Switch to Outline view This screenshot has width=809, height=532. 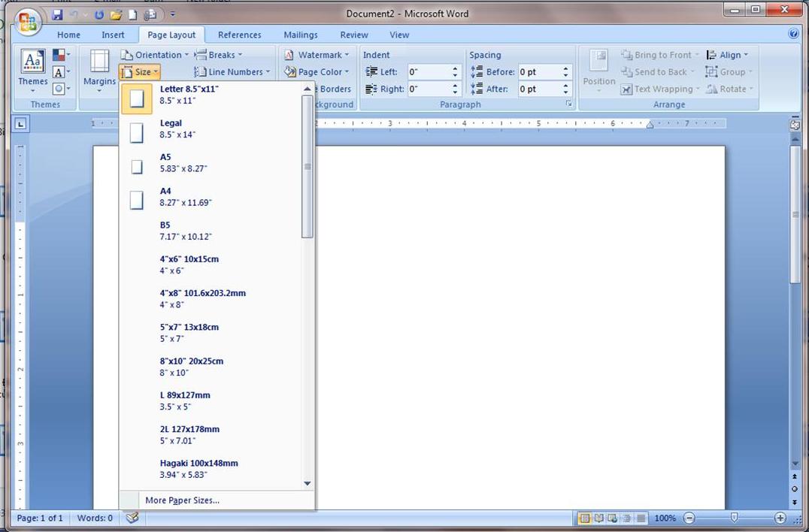[626, 518]
